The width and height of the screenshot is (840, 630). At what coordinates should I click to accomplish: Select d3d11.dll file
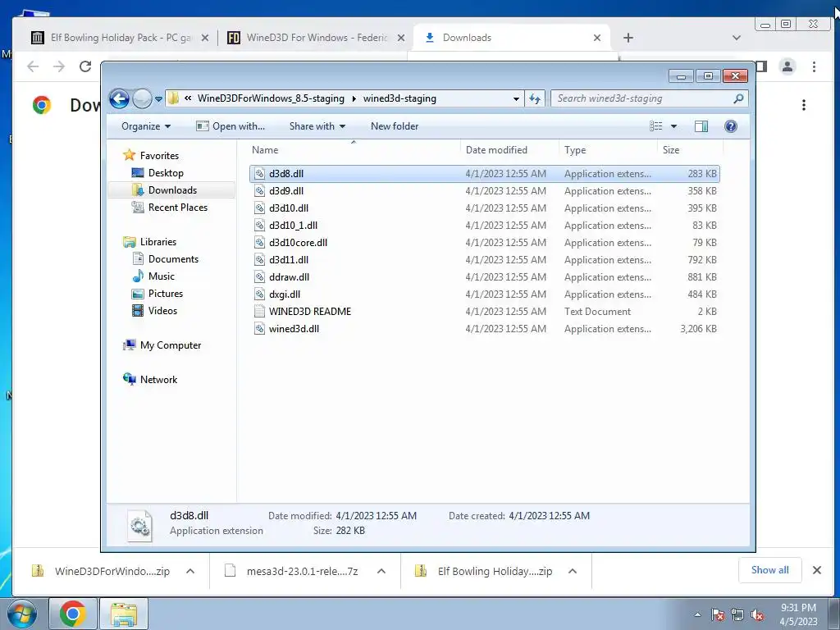485,260
